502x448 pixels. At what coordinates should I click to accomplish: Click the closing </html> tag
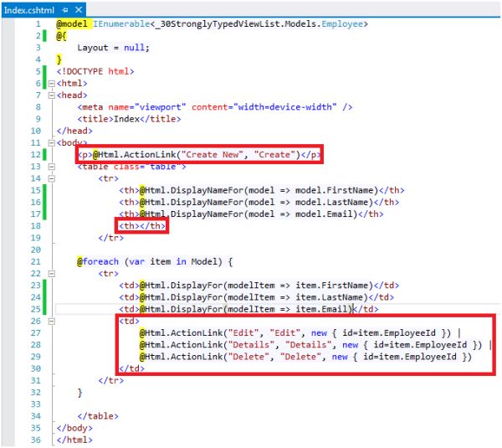pyautogui.click(x=74, y=440)
